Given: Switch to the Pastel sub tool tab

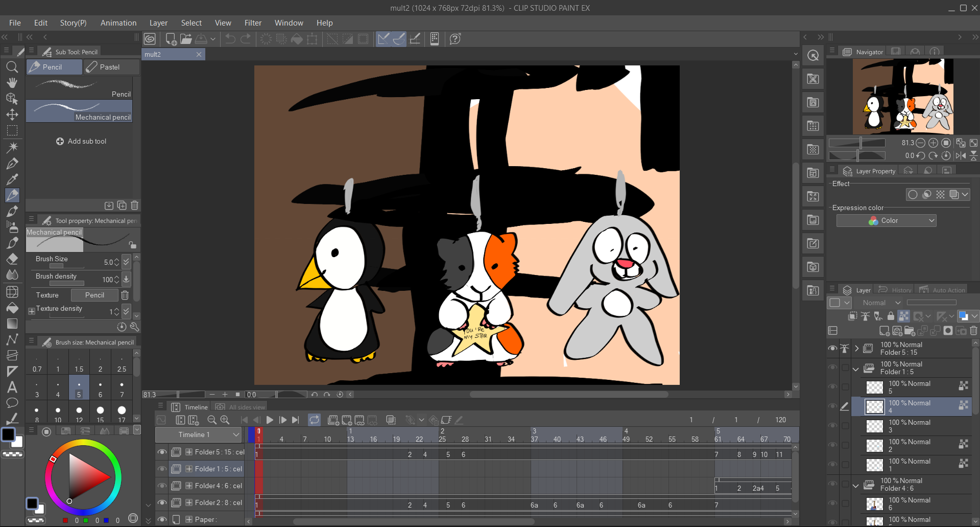Looking at the screenshot, I should (111, 67).
